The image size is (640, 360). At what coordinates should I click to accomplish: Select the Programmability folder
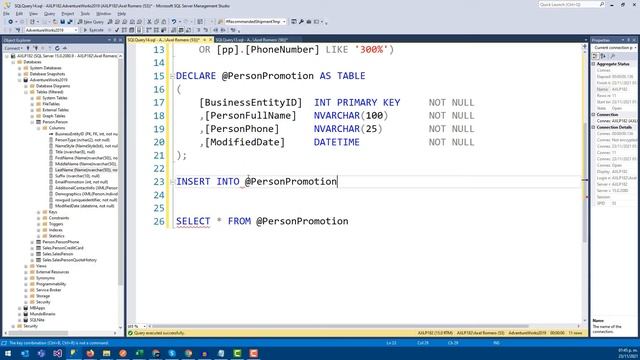point(51,284)
